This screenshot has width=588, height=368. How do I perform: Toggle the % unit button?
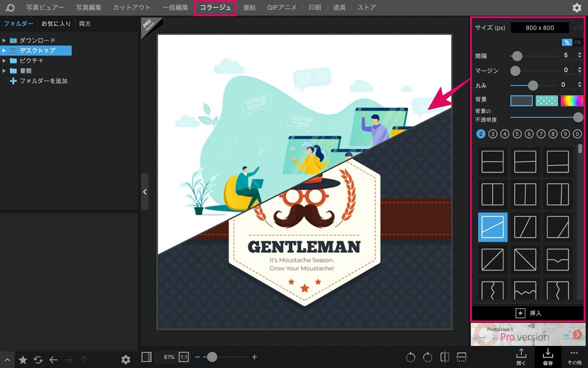567,43
